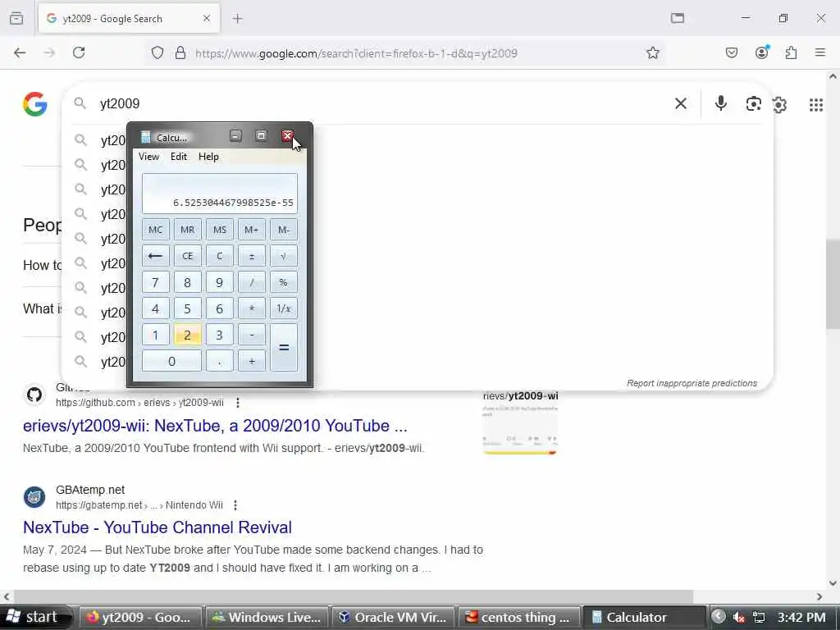Click the Calculator M+ button
The height and width of the screenshot is (630, 840).
click(x=251, y=230)
